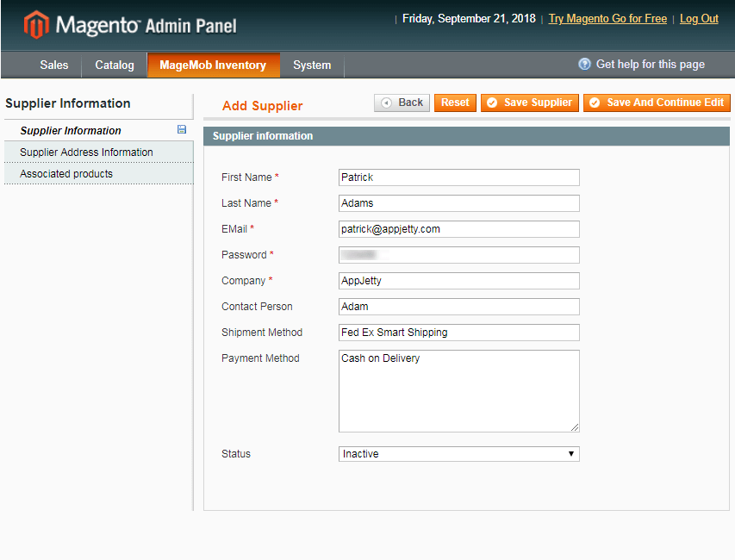Screen dimensions: 735x560
Task: Open the MageMob Inventory menu
Action: pyautogui.click(x=213, y=65)
